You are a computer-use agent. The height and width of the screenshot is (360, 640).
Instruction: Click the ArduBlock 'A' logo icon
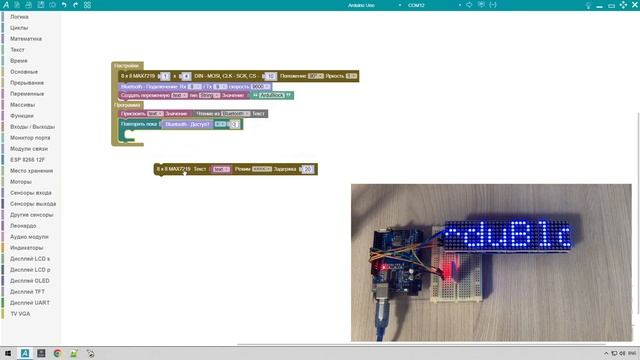6,5
